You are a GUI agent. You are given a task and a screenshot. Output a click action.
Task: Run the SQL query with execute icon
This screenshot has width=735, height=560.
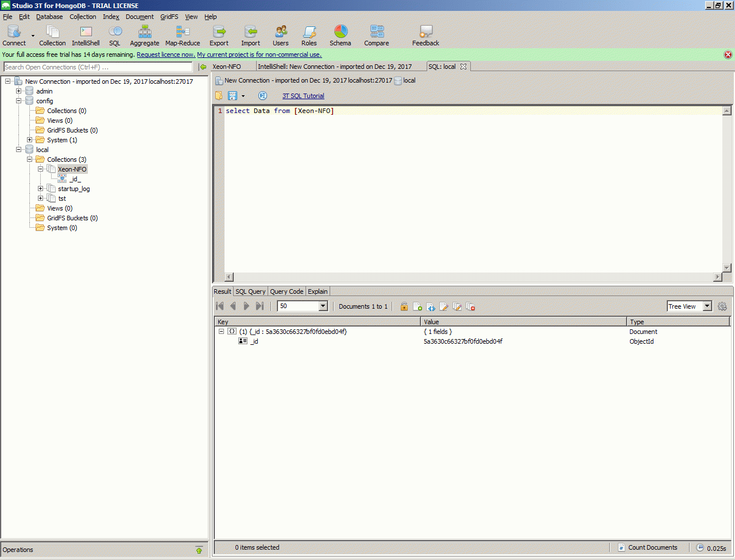[262, 96]
